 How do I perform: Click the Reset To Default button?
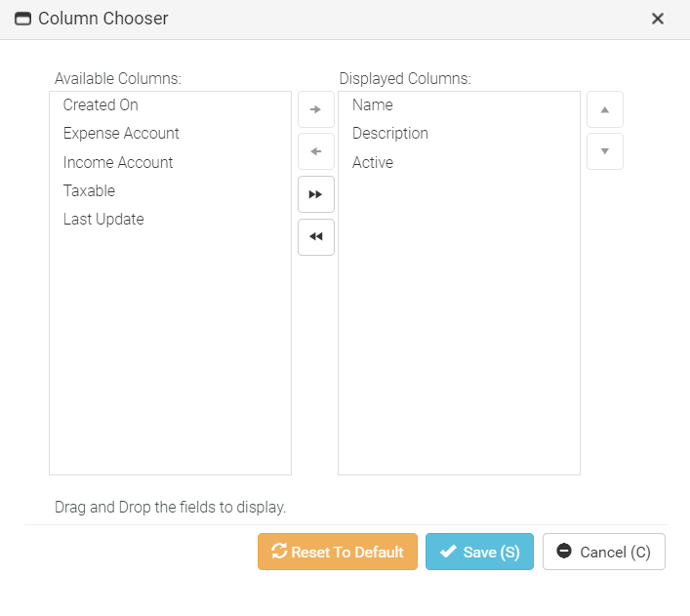coord(338,552)
